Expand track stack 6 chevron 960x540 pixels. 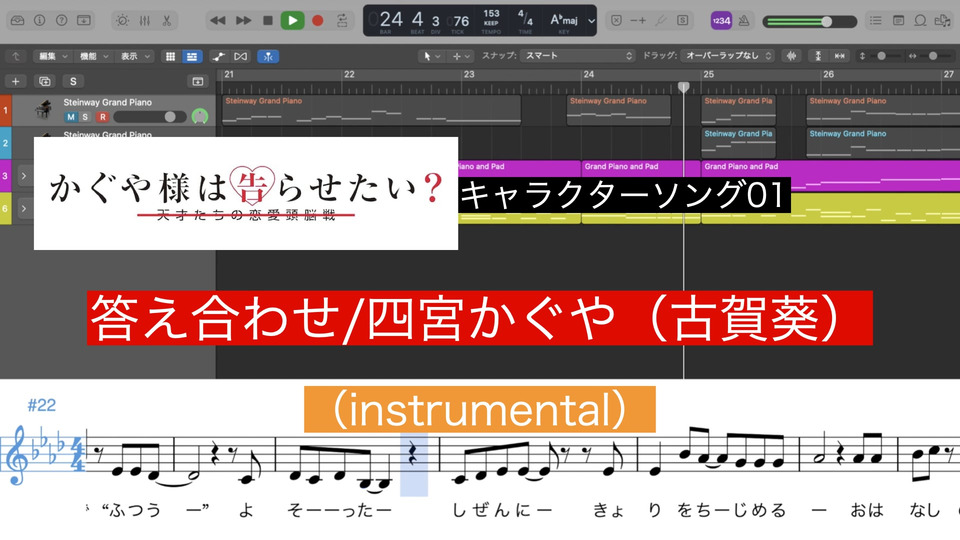coord(23,209)
